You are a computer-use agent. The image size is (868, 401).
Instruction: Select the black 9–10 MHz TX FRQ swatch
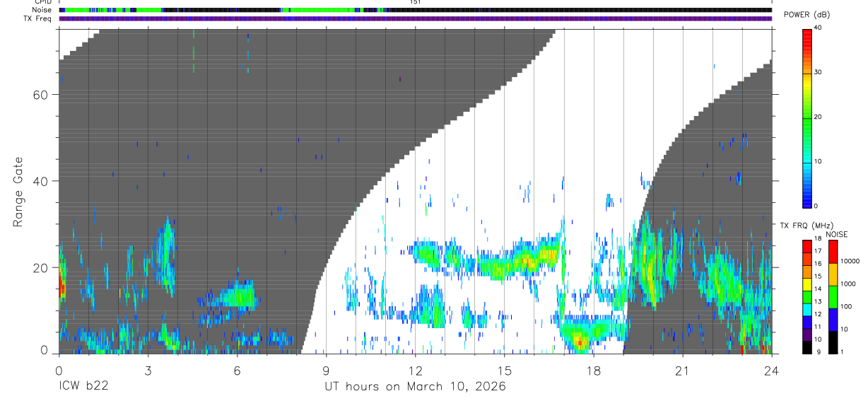(x=807, y=347)
